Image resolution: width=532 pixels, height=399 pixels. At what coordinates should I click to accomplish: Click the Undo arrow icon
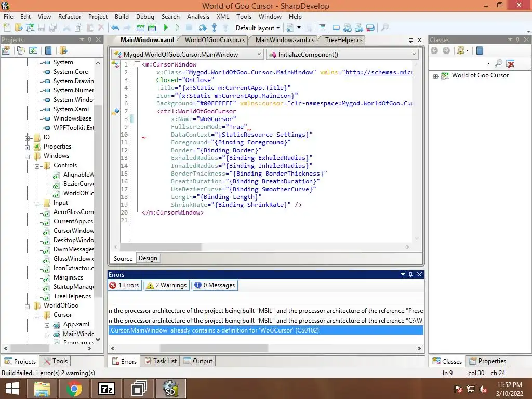coord(115,28)
